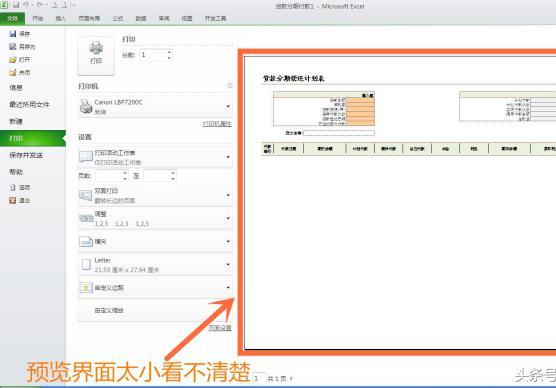556x388 pixels.
Task: Click the large 打印 print button
Action: tap(96, 55)
